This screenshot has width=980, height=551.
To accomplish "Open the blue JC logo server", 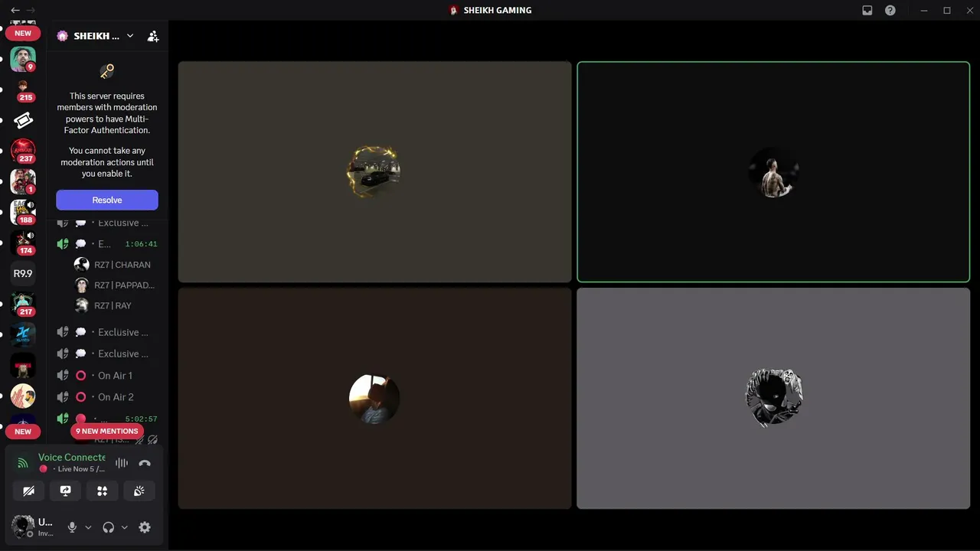I will (x=23, y=334).
